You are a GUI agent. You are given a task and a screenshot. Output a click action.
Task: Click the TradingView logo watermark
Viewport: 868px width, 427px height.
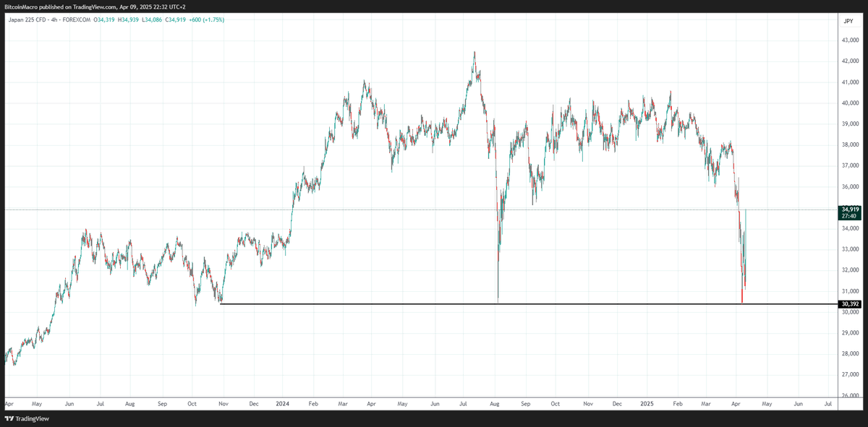[x=27, y=418]
